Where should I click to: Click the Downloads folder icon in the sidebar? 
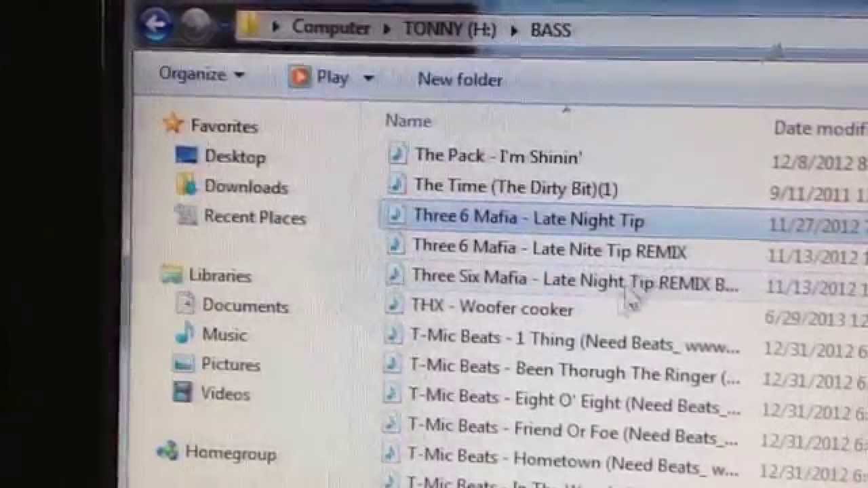coord(186,185)
